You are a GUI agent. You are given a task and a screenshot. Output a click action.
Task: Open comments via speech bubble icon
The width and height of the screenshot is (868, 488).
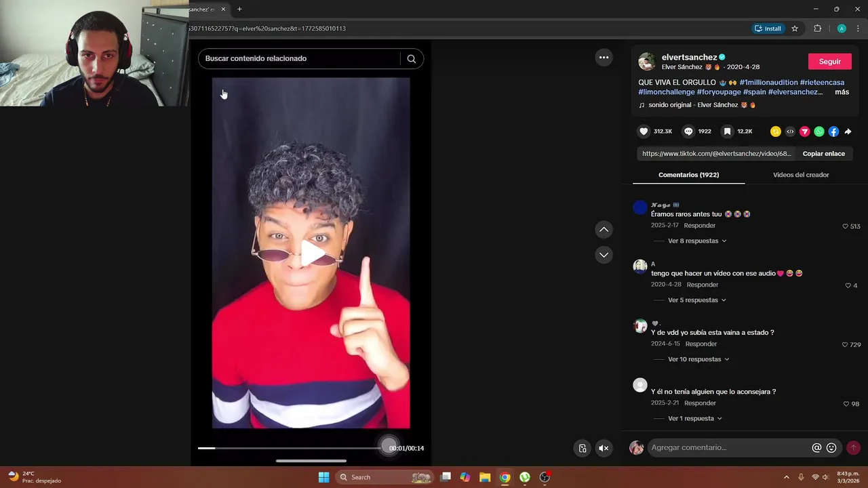pos(688,131)
